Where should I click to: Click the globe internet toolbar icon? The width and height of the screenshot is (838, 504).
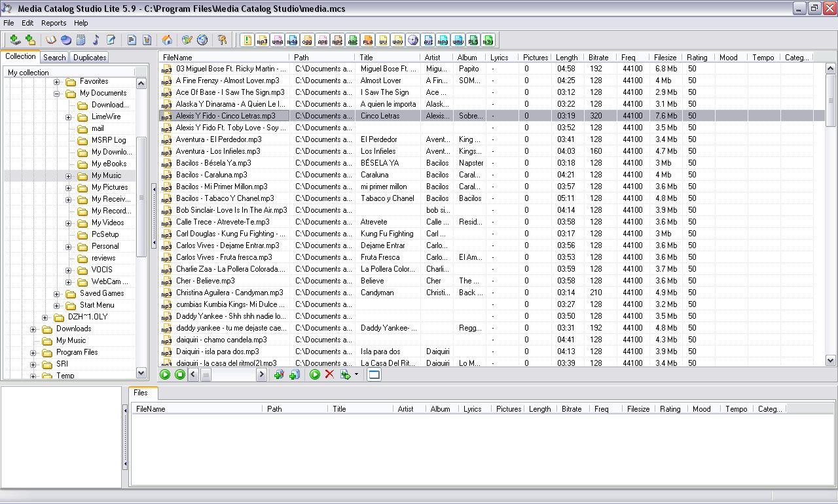pos(202,40)
